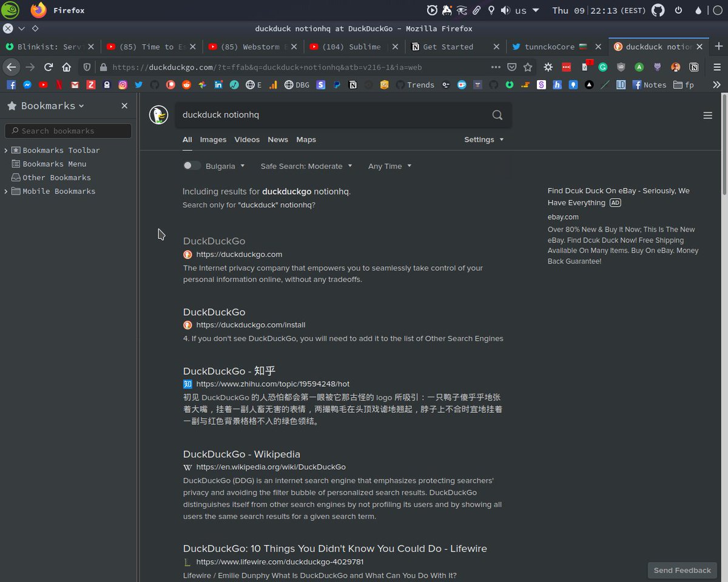The image size is (728, 582).
Task: Switch to the Maps search tab
Action: coord(306,139)
